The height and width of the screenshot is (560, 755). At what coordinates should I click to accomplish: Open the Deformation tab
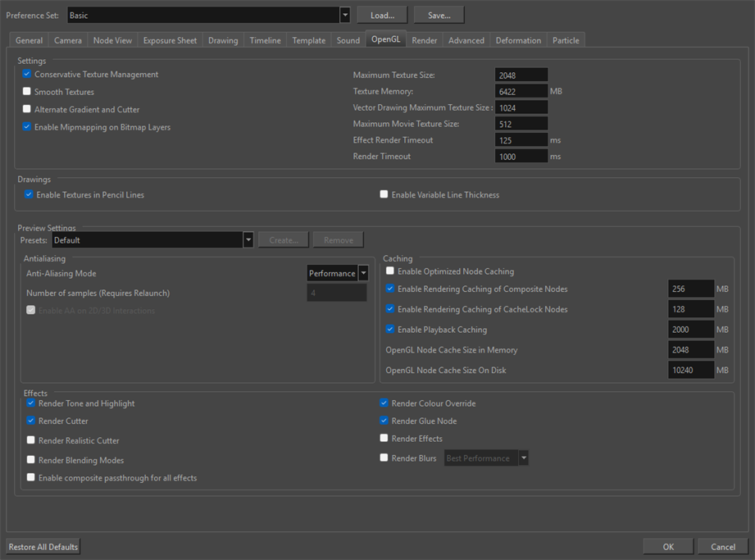click(518, 40)
